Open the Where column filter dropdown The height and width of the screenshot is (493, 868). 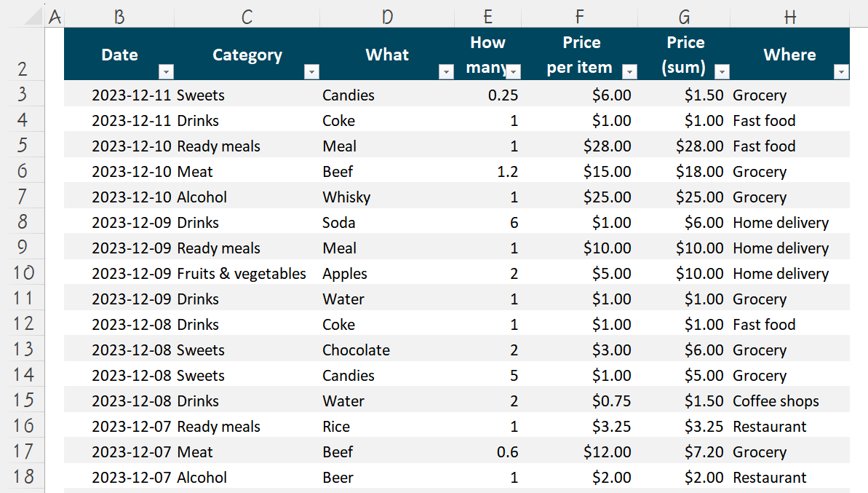[x=841, y=71]
